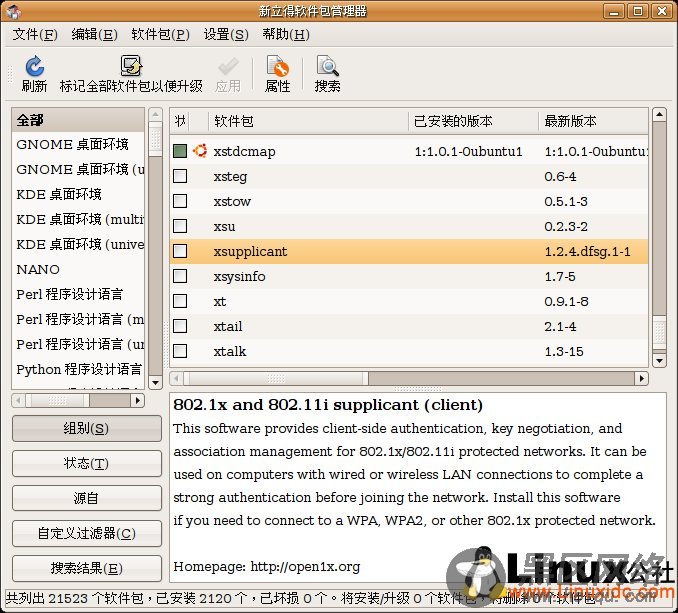Image resolution: width=678 pixels, height=613 pixels.
Task: Mark the checkbox for xsteg
Action: pyautogui.click(x=180, y=176)
